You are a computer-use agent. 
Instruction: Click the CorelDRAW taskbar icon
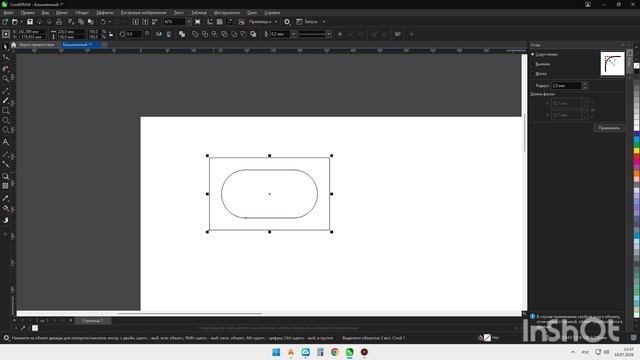click(349, 352)
